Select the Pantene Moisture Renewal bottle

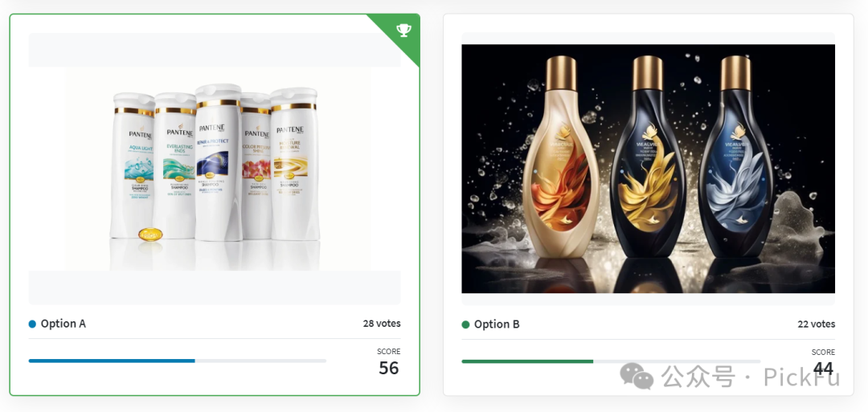tap(294, 164)
